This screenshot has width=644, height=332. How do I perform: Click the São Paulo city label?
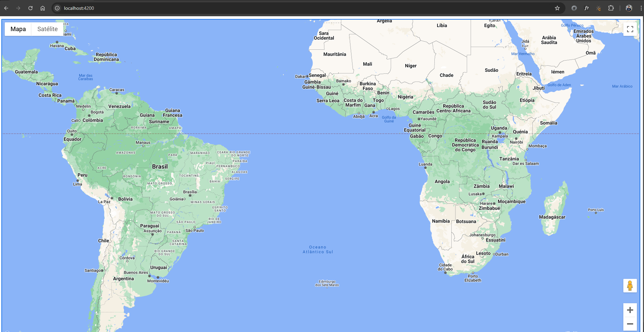coord(195,230)
